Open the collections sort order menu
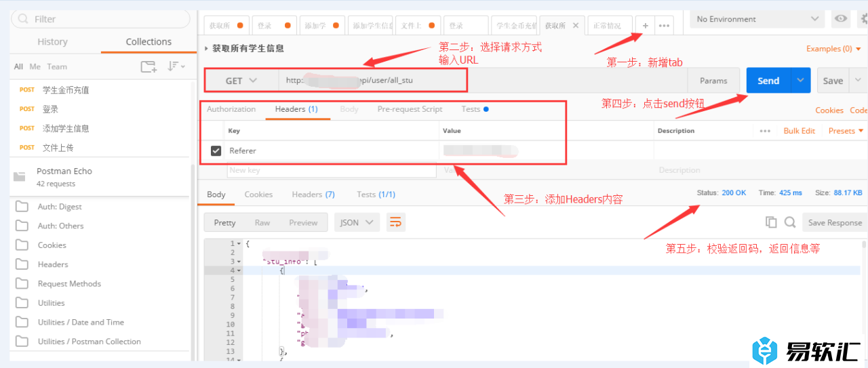This screenshot has width=868, height=368. click(176, 66)
